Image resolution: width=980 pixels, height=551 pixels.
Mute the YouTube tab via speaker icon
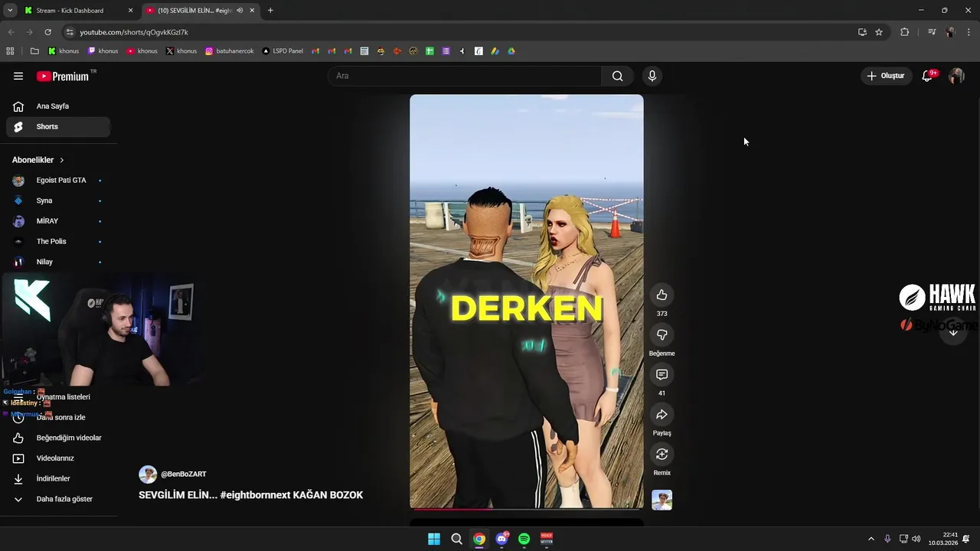click(240, 11)
